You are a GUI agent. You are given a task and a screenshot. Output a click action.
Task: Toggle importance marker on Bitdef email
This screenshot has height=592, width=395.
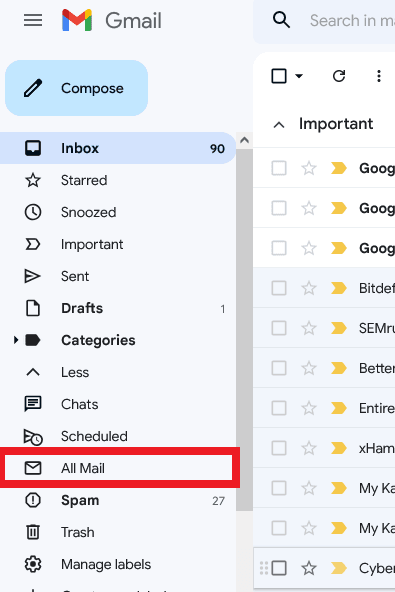click(x=338, y=288)
